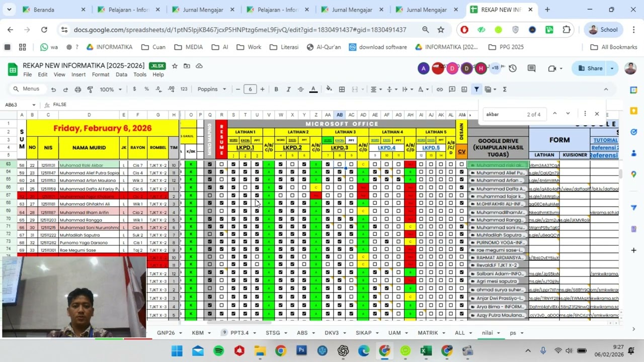This screenshot has height=362, width=644.
Task: Open the text wrapping dropdown
Action: click(407, 89)
